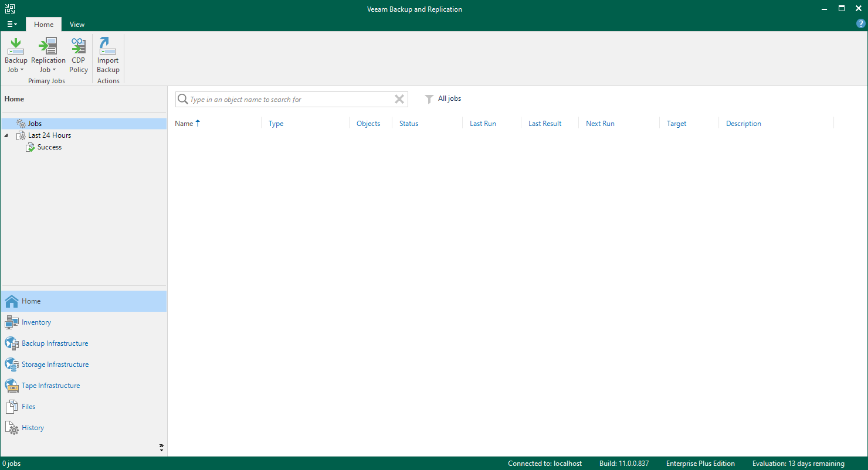The width and height of the screenshot is (868, 470).
Task: Open the main application menu button
Action: (12, 25)
